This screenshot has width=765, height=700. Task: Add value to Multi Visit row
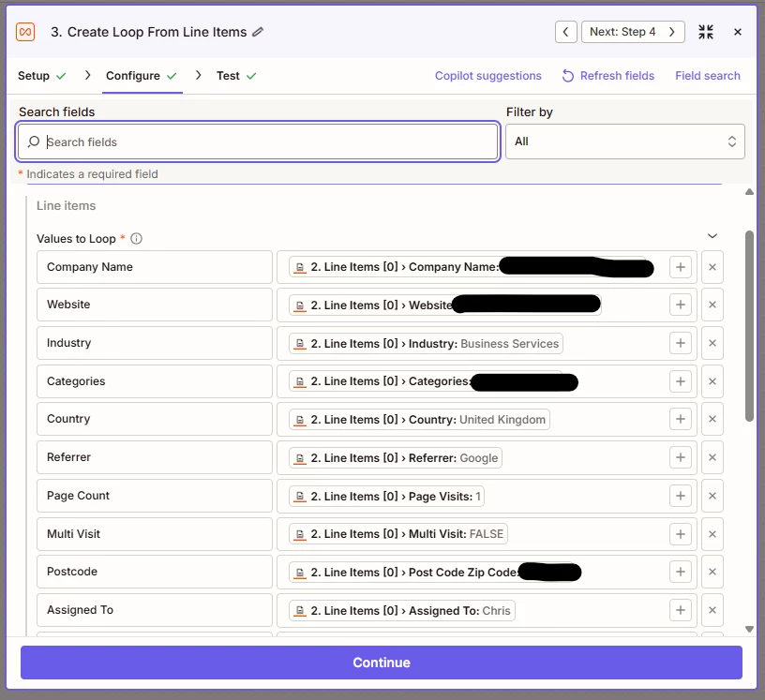pyautogui.click(x=681, y=534)
